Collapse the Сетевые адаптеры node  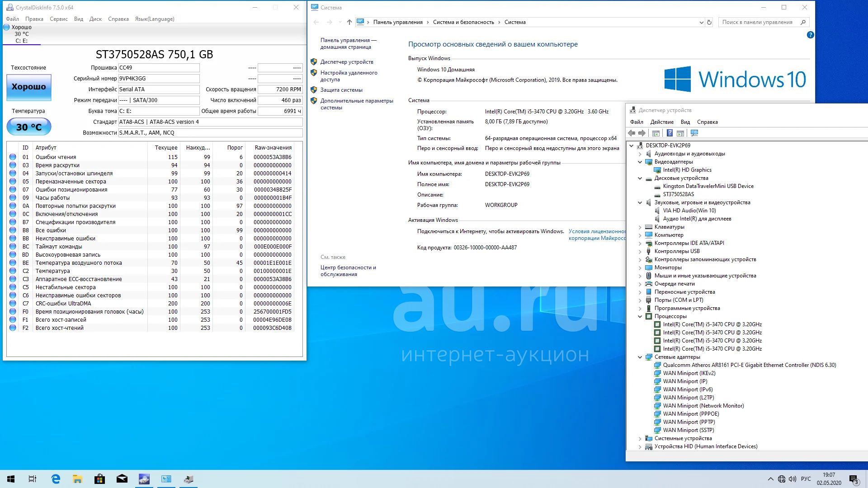(x=640, y=357)
